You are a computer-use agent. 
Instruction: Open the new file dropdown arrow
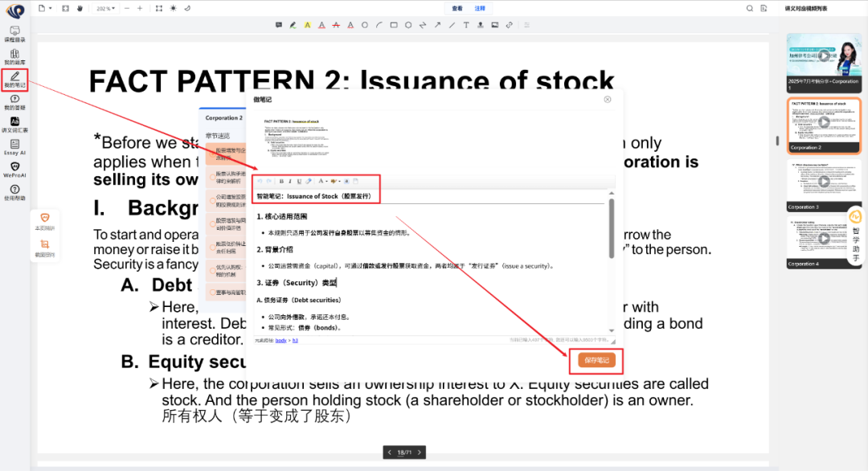point(50,8)
